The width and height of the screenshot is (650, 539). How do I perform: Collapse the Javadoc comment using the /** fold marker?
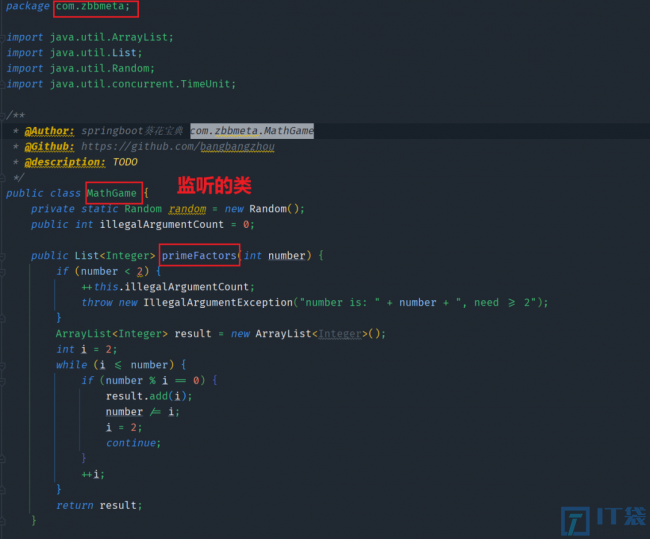[2, 116]
